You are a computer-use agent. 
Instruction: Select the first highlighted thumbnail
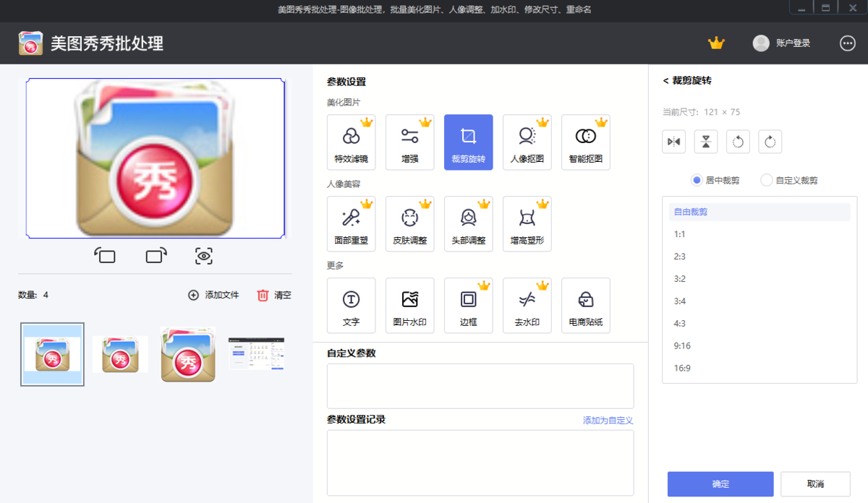52,354
